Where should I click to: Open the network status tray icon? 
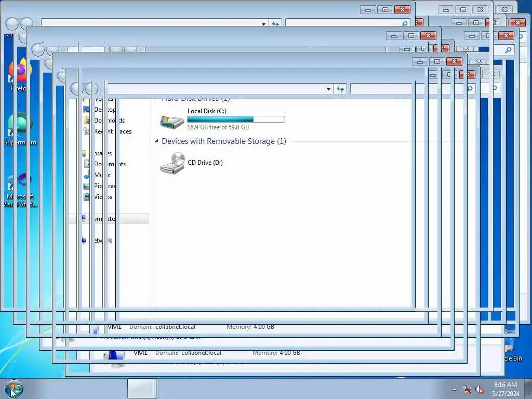tap(467, 390)
